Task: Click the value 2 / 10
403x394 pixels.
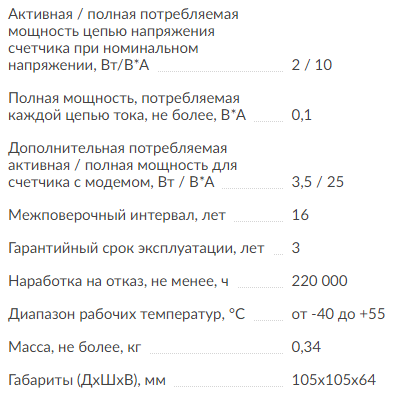Action: coord(312,65)
